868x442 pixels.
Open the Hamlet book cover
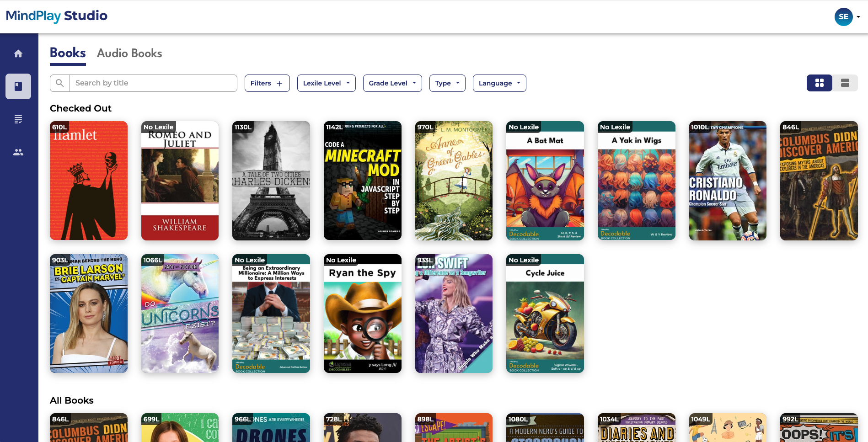89,181
